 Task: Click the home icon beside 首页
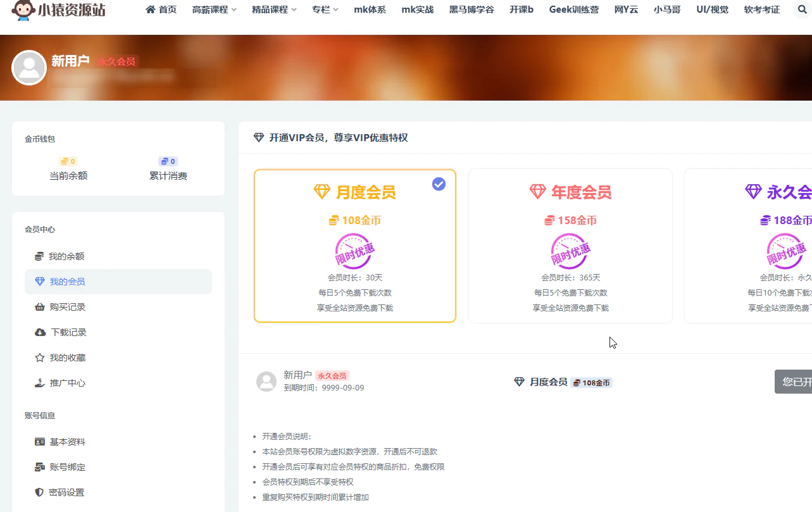(x=151, y=9)
